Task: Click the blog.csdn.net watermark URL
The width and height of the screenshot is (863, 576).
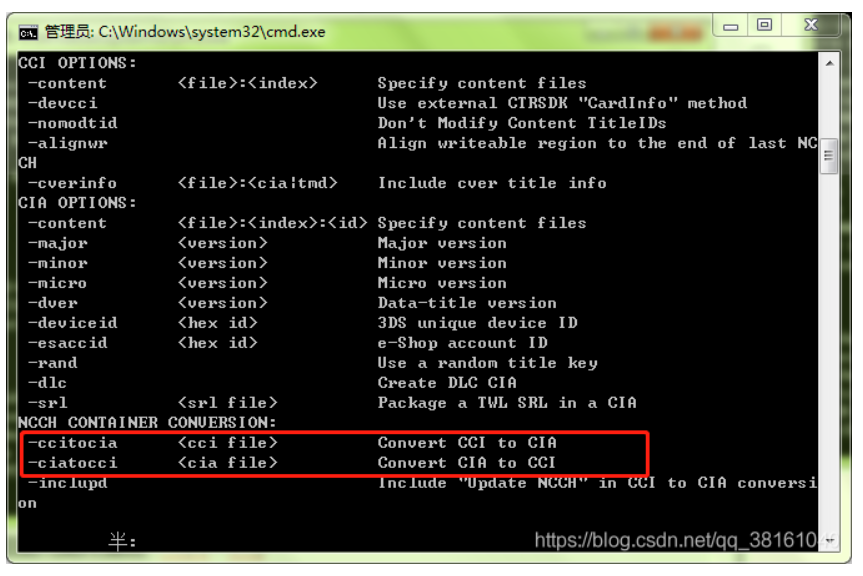Action: point(676,540)
